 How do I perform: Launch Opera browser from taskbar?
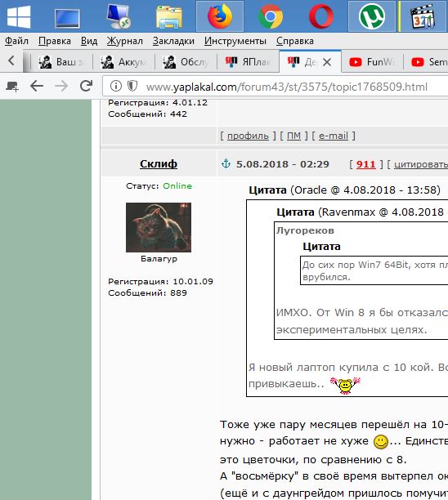[x=321, y=16]
